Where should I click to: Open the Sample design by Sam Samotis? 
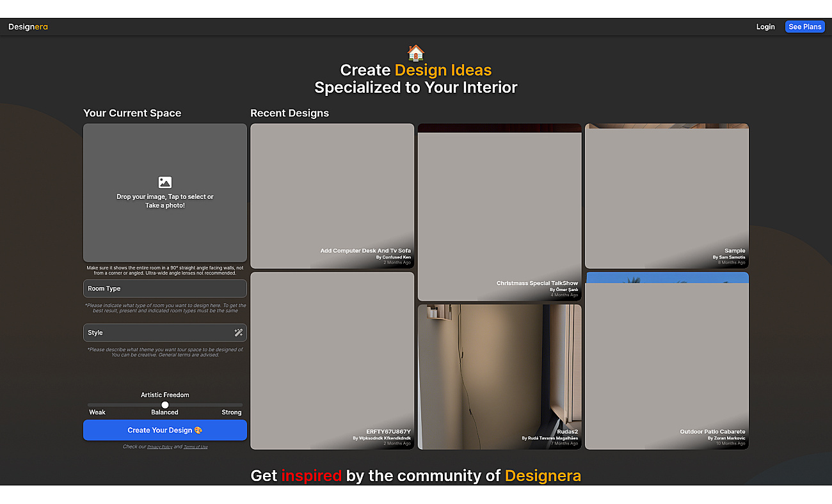coord(667,196)
